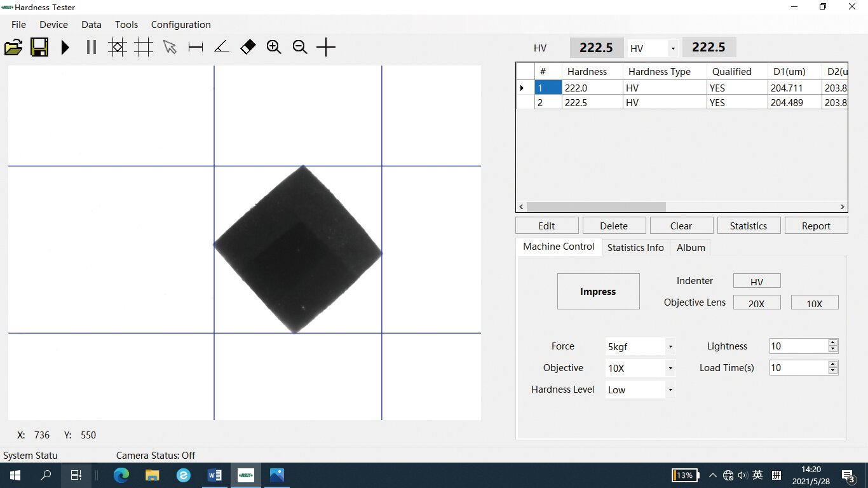Toggle the crosshair tool
Image resolution: width=868 pixels, height=488 pixels.
point(326,47)
